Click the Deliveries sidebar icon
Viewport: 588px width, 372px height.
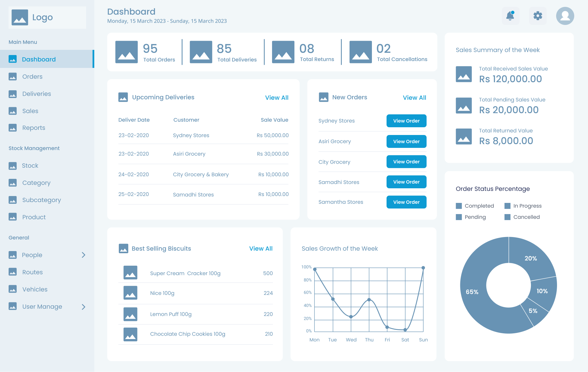pyautogui.click(x=13, y=94)
